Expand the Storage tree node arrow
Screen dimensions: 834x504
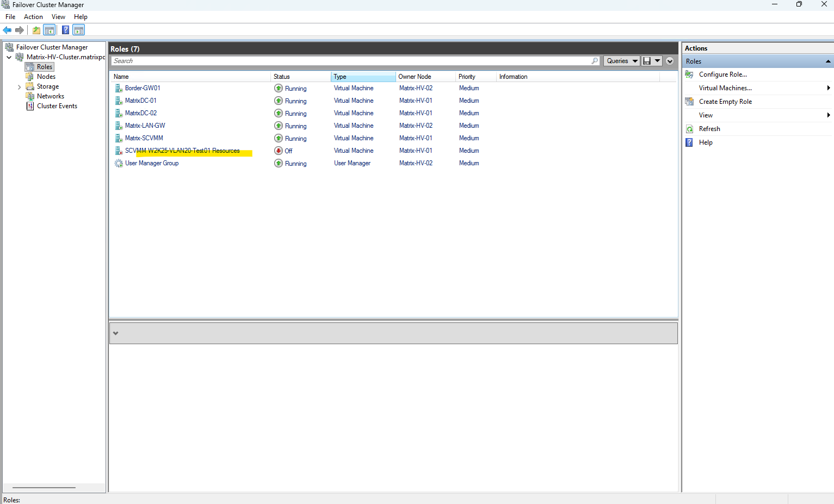pos(20,86)
